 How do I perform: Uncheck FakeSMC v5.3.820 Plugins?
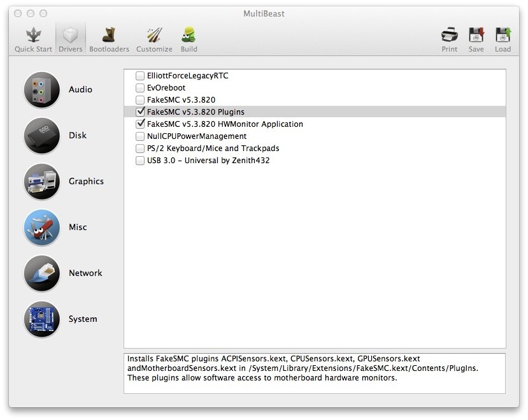coord(140,112)
